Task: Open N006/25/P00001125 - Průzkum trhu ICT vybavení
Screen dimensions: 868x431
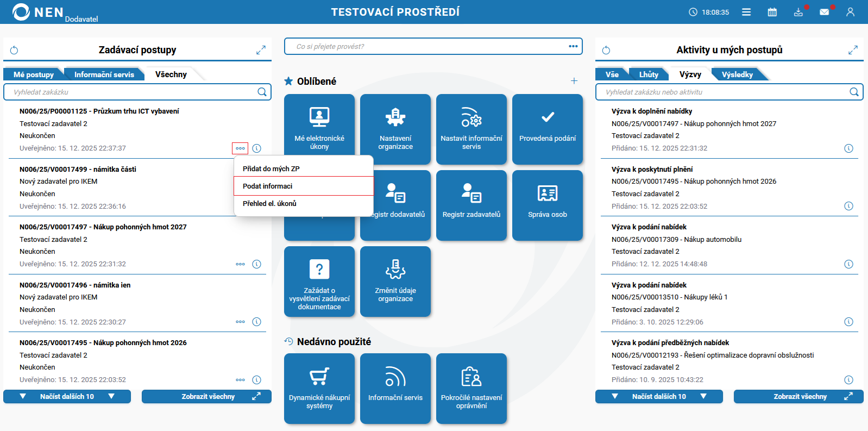Action: [x=99, y=111]
